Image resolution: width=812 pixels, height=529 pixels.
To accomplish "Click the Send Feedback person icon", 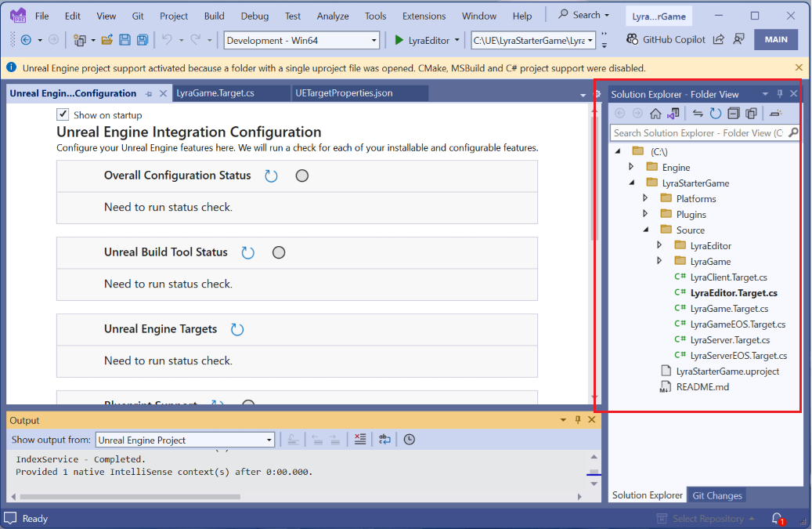I will tap(739, 39).
